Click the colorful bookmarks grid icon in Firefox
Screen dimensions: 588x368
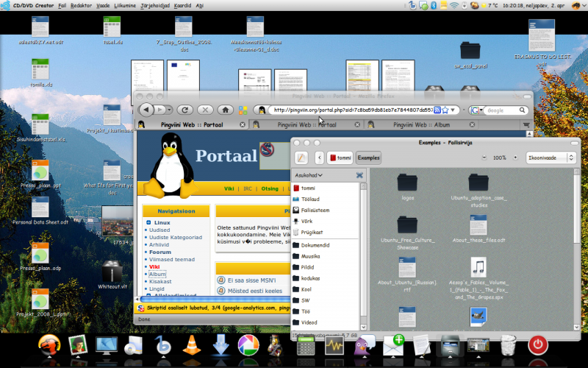point(243,110)
